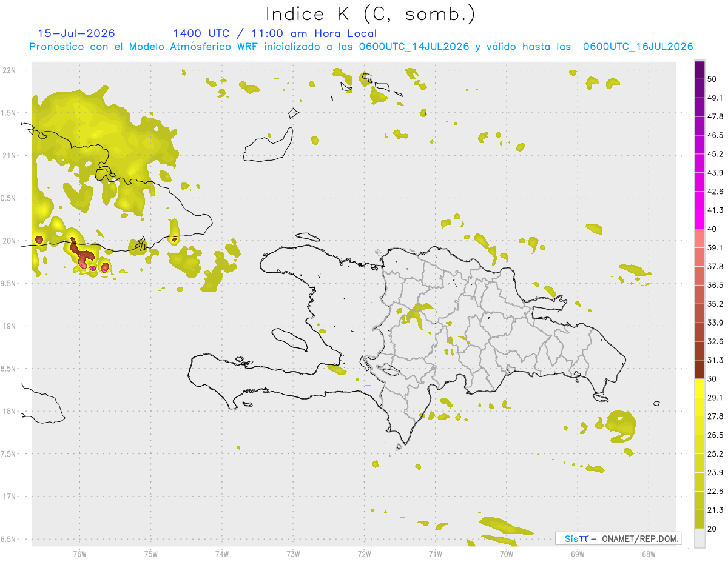
Task: Click the color scale value 43.9
Action: 715,173
